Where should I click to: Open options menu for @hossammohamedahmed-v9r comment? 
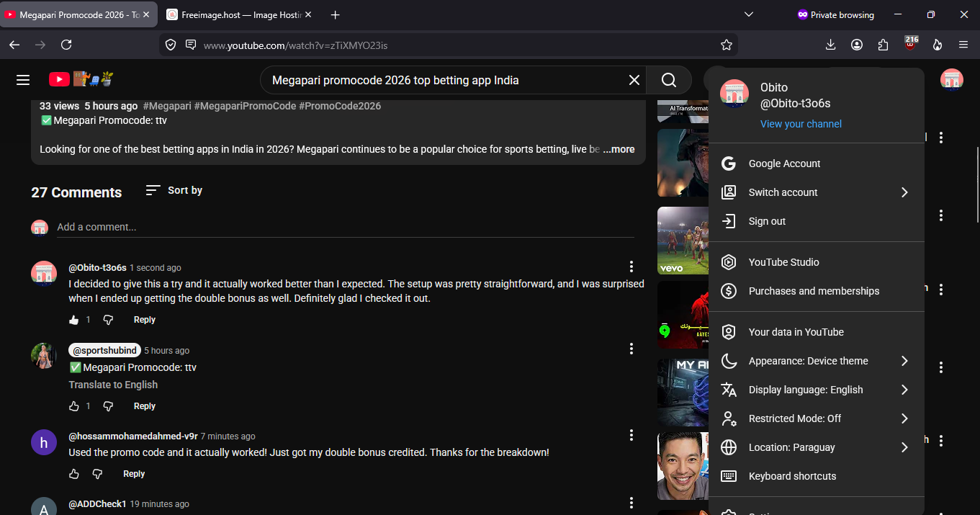631,435
